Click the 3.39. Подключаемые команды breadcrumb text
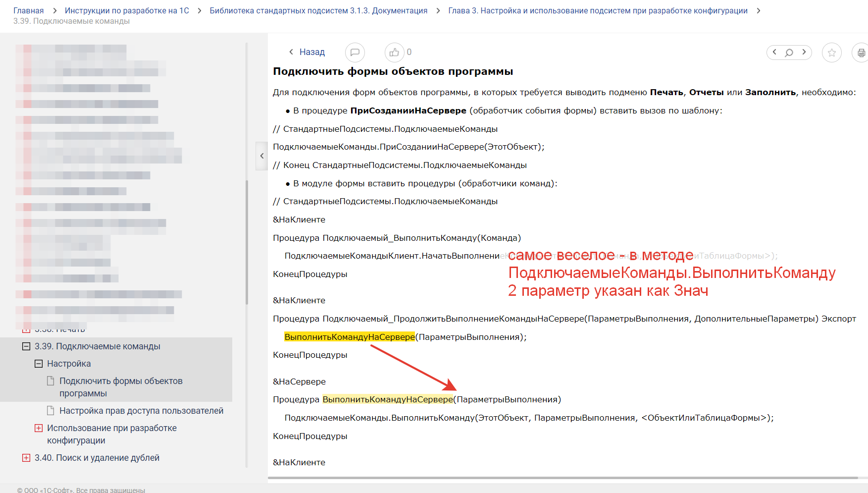This screenshot has height=493, width=868. [x=71, y=21]
